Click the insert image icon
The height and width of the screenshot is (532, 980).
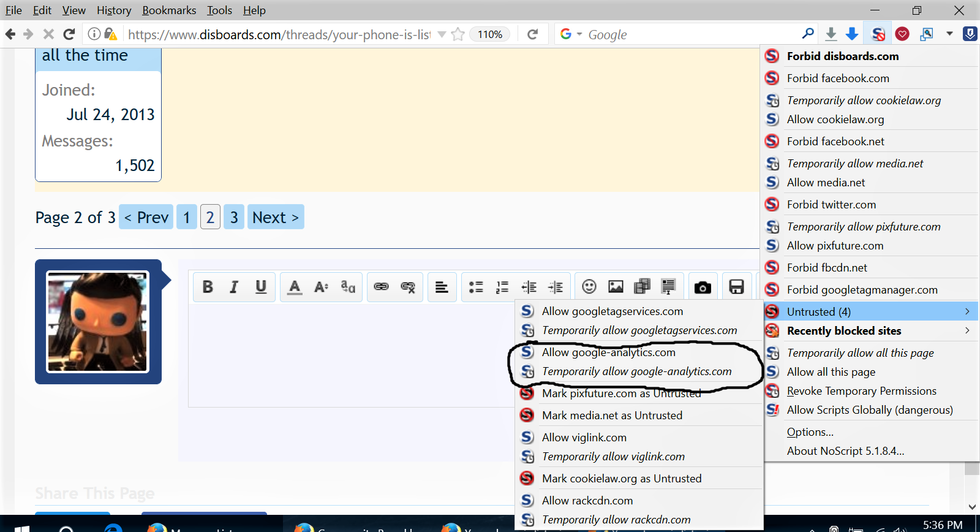(x=616, y=287)
